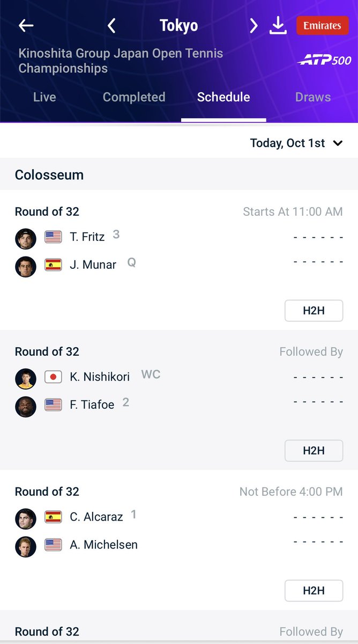This screenshot has width=358, height=644.
Task: Open T. Fritz player photo
Action: coord(26,239)
